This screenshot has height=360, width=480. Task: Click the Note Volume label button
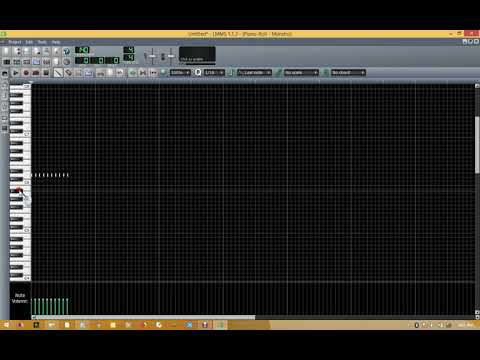tap(20, 298)
